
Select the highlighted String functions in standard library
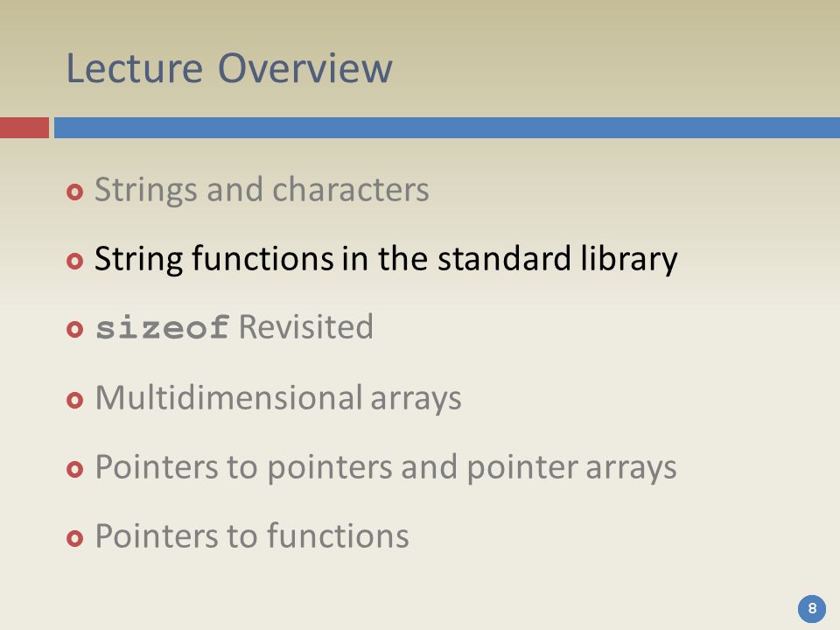click(386, 259)
